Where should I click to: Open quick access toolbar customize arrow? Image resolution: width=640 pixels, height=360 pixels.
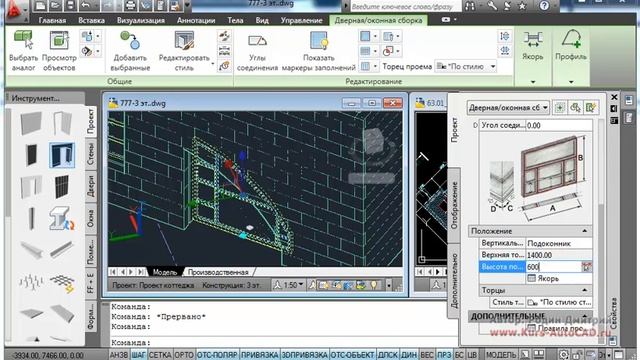click(187, 6)
